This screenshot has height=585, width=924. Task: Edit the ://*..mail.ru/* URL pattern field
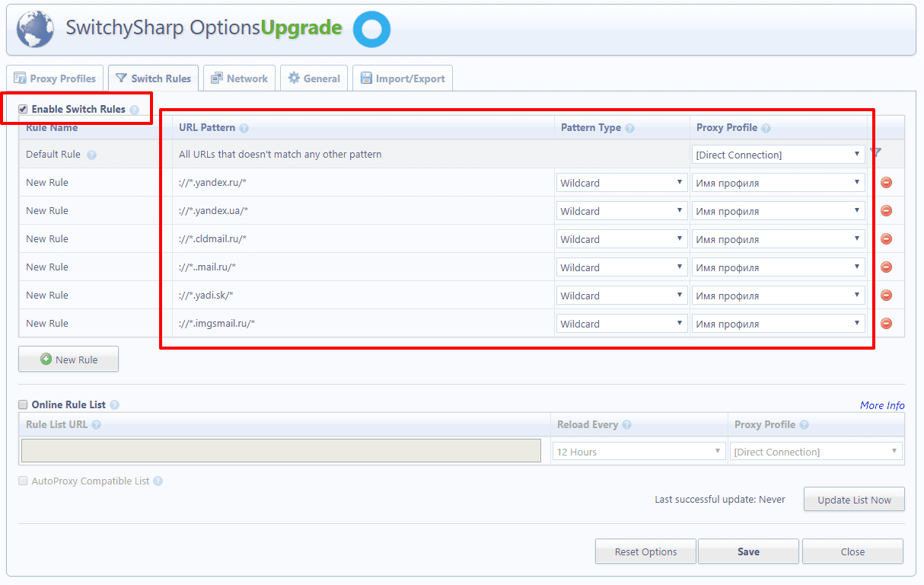coord(363,267)
